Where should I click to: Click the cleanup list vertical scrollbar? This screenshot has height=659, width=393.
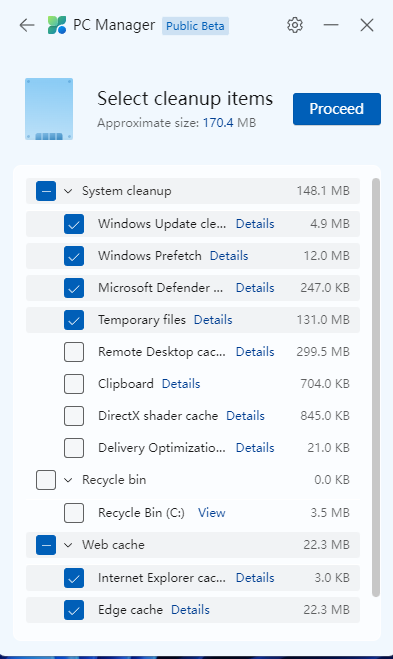coord(376,387)
